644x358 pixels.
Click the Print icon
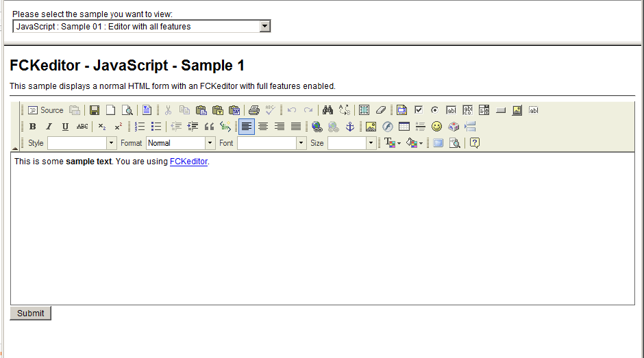pyautogui.click(x=253, y=110)
